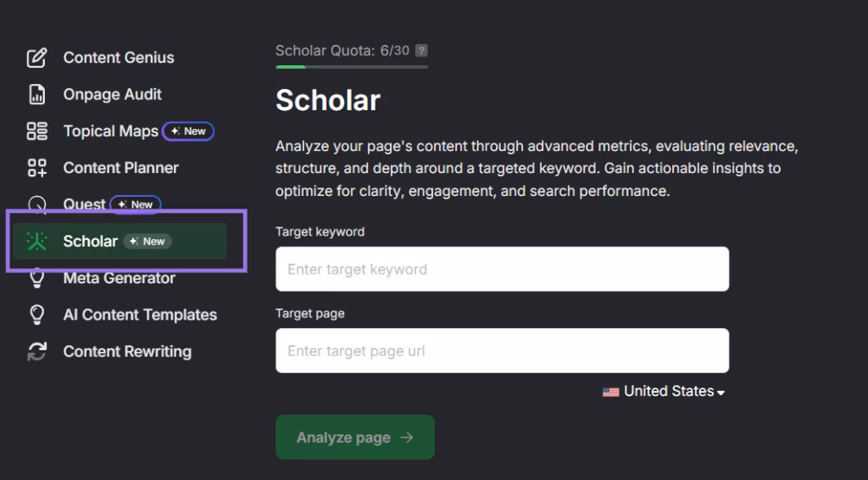Click the New badge beside Topical Maps
868x480 pixels.
[x=188, y=131]
